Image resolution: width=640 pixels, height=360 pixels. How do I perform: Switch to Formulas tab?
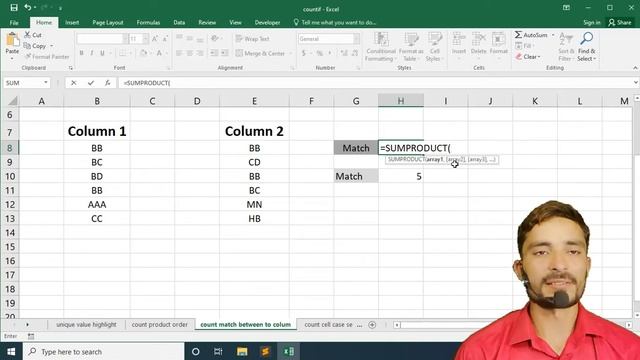(148, 22)
